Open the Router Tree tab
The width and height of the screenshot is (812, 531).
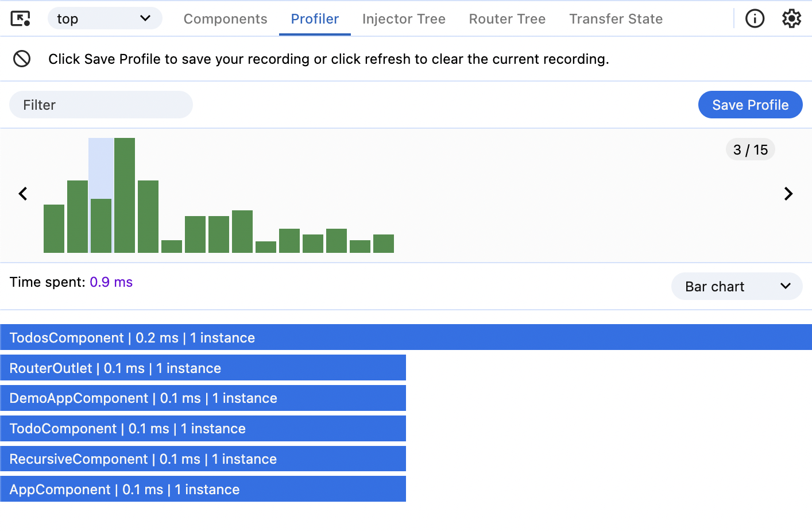pyautogui.click(x=507, y=18)
